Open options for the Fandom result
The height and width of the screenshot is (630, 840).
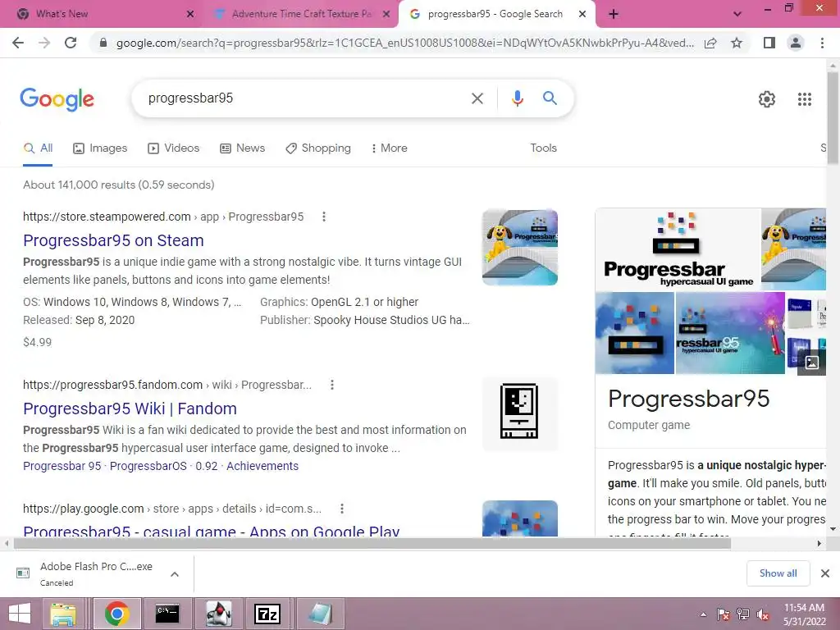[x=332, y=385]
